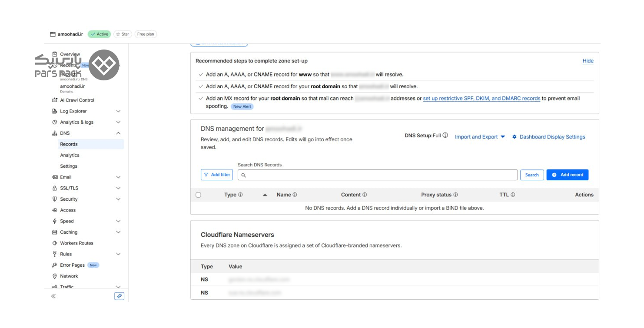Open the Import and Export dropdown
The image size is (644, 328).
[480, 137]
